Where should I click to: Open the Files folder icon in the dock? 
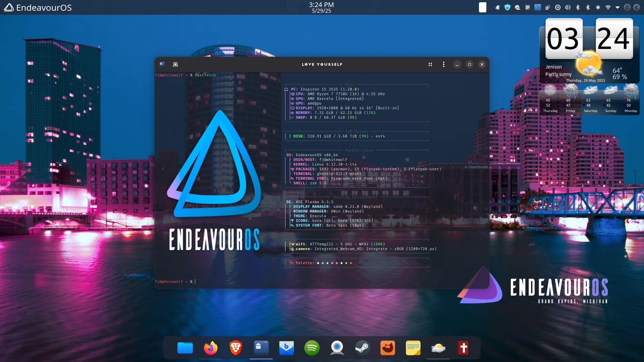coord(185,348)
